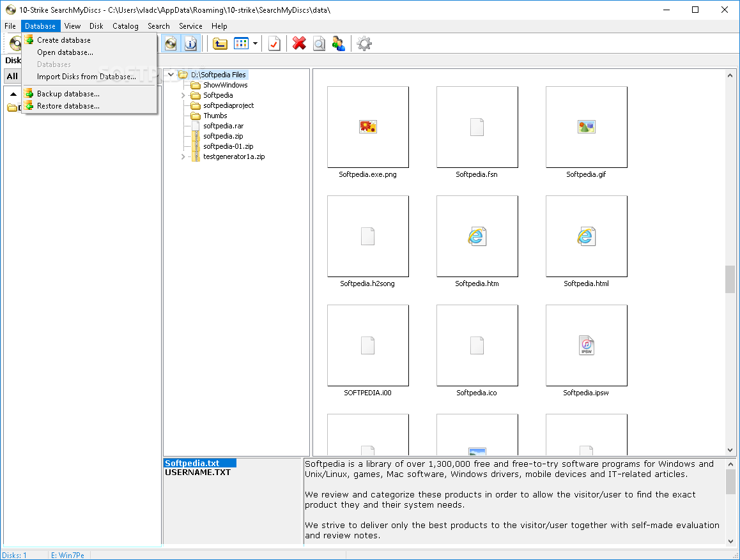
Task: Select the Softpedia.gif thumbnail
Action: [x=586, y=127]
